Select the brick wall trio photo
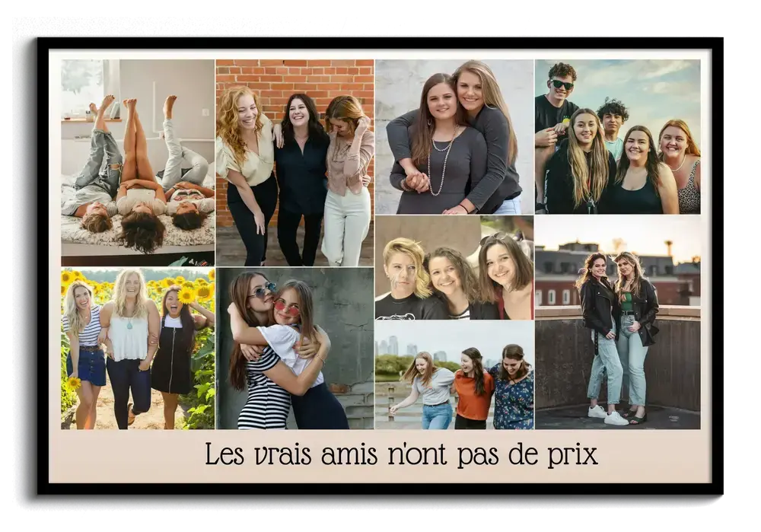Screen dimensions: 761x532 295,163
